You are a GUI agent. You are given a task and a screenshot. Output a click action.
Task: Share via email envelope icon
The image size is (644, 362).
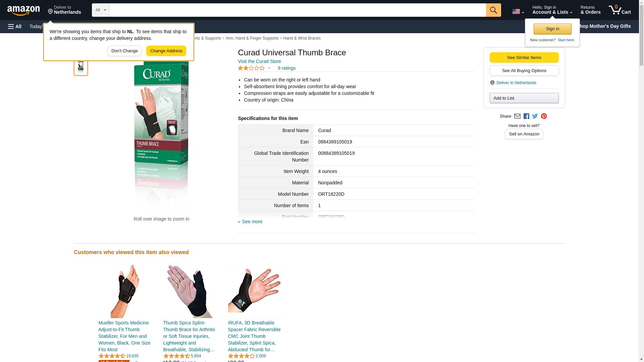(517, 116)
